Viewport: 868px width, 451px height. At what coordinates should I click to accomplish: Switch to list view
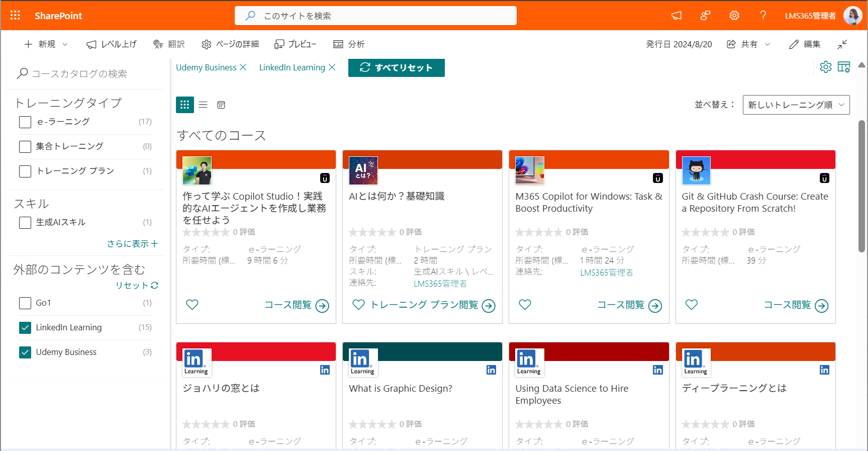203,105
